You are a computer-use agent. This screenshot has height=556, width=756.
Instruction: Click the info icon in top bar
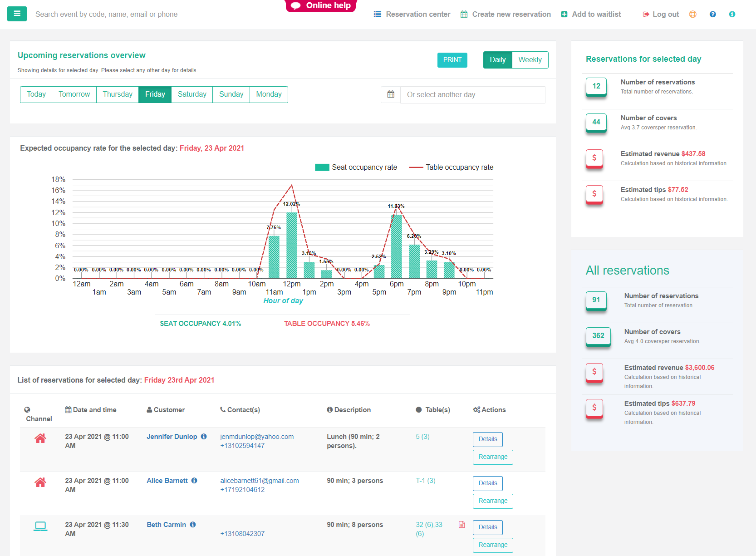click(x=732, y=14)
